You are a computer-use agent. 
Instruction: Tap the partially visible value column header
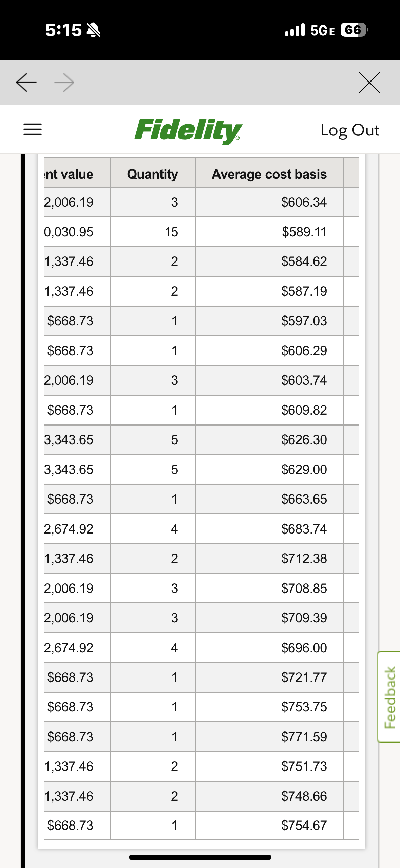70,174
